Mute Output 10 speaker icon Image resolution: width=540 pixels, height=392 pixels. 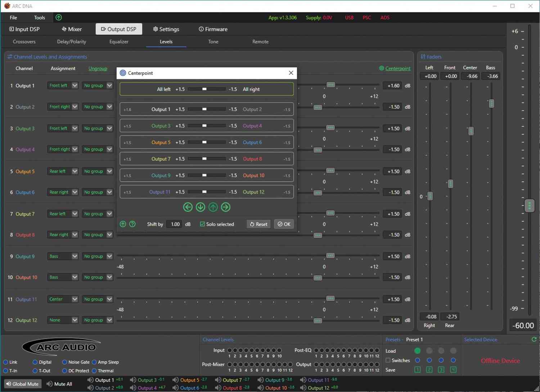coord(261,388)
